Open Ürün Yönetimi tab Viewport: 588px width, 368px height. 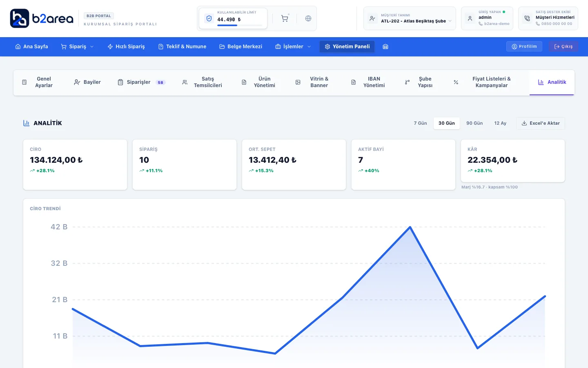pyautogui.click(x=259, y=82)
